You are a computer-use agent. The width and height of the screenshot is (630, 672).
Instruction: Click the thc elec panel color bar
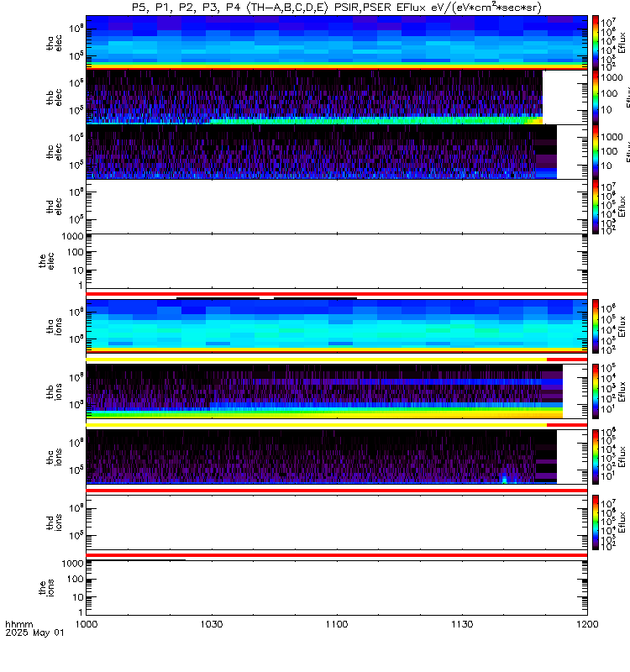click(596, 152)
